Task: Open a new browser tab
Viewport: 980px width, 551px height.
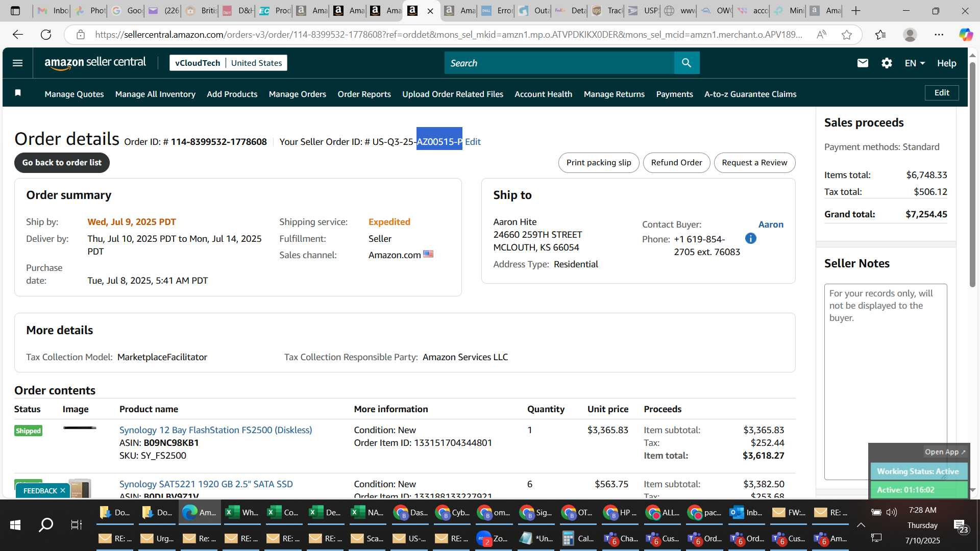Action: tap(856, 11)
